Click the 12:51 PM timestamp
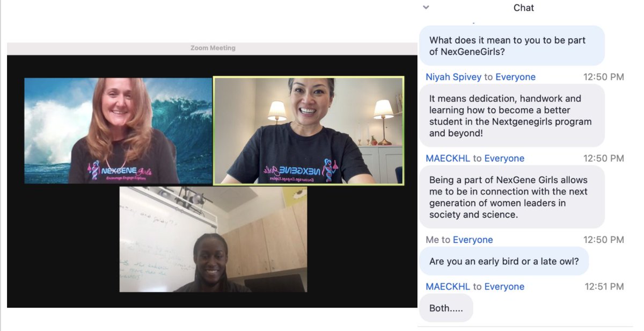 coord(603,286)
